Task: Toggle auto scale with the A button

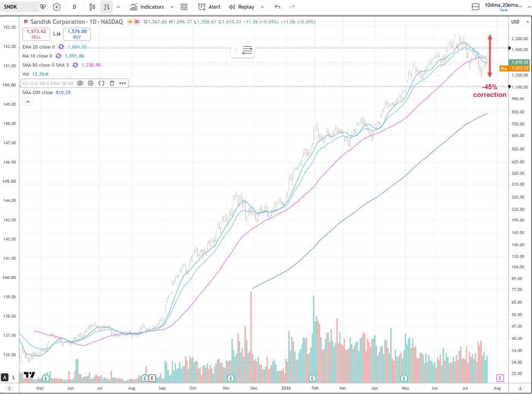Action: pos(5,377)
